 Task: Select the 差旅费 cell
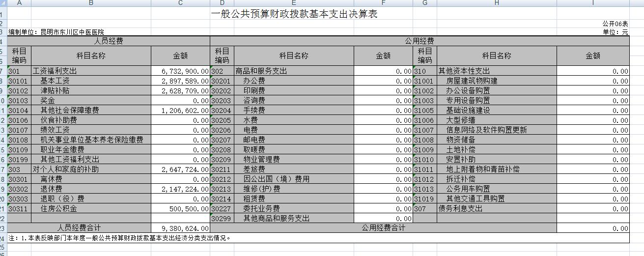pos(294,169)
